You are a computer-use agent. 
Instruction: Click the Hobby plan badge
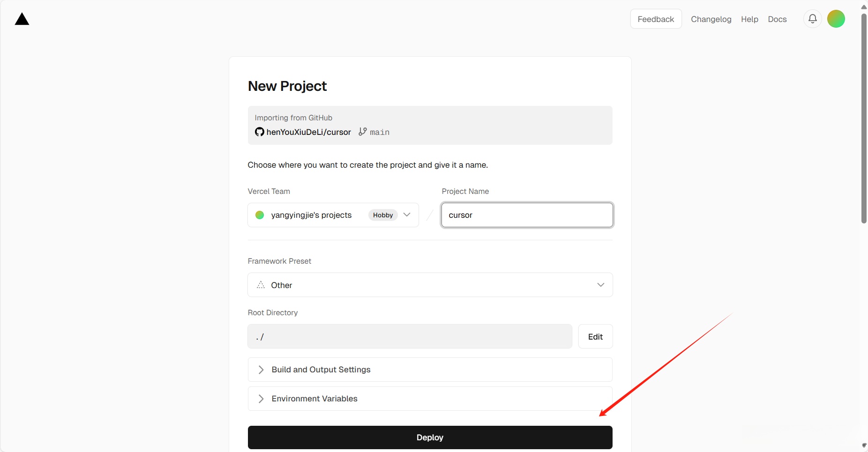tap(383, 215)
